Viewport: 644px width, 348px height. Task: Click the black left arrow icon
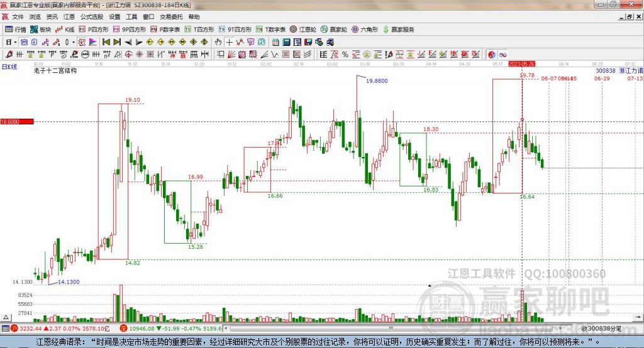coord(128,42)
